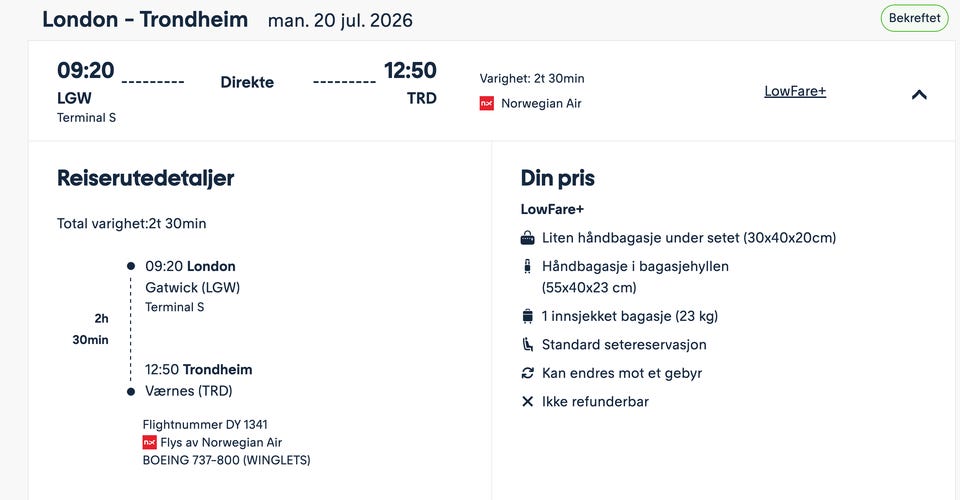Click the London - Trondheim heading
The height and width of the screenshot is (500, 960).
point(145,20)
